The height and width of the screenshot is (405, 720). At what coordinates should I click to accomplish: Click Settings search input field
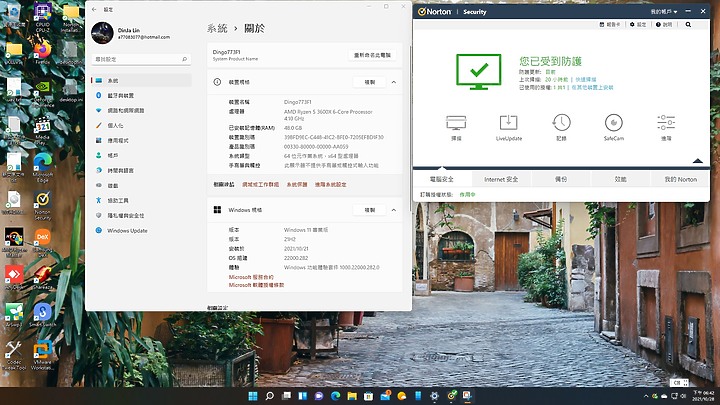coord(141,59)
